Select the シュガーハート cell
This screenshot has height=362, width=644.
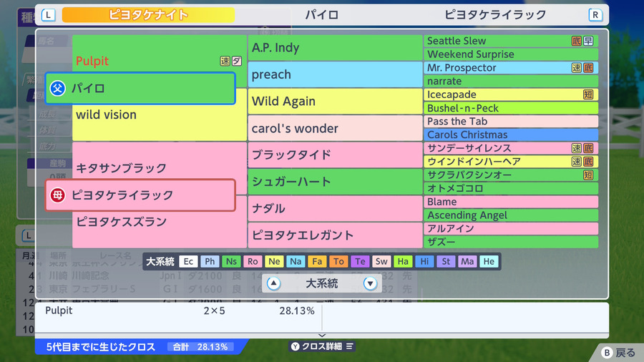point(335,182)
